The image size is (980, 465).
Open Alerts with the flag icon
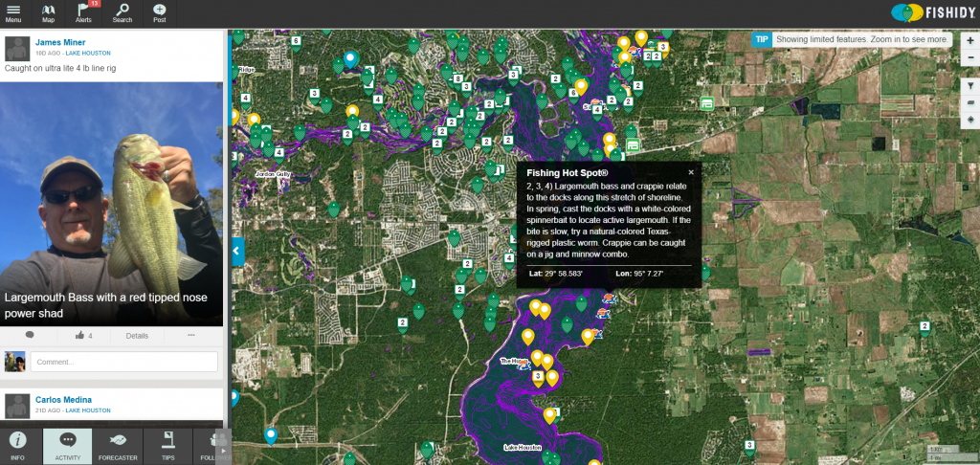tap(84, 12)
